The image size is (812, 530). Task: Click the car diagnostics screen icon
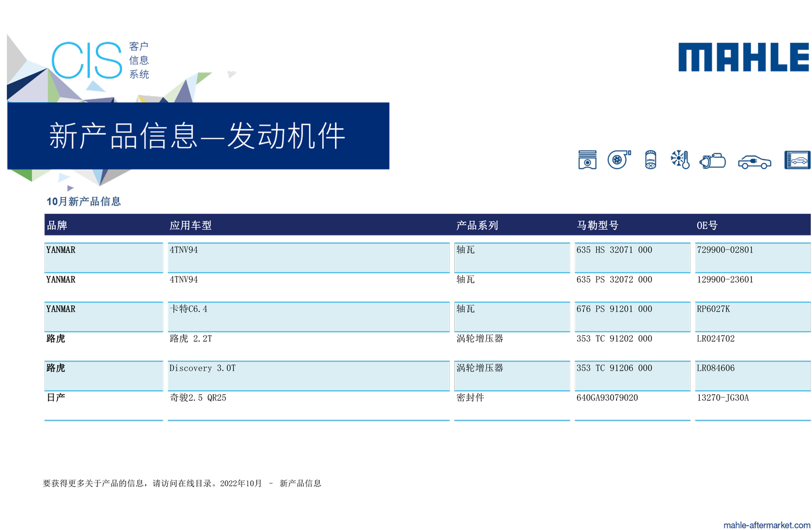pyautogui.click(x=797, y=160)
